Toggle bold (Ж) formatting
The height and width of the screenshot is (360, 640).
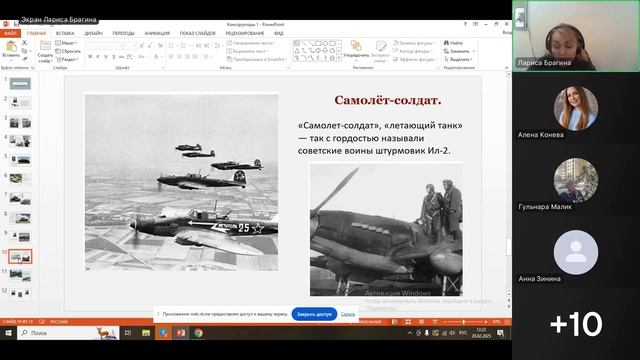tap(90, 57)
